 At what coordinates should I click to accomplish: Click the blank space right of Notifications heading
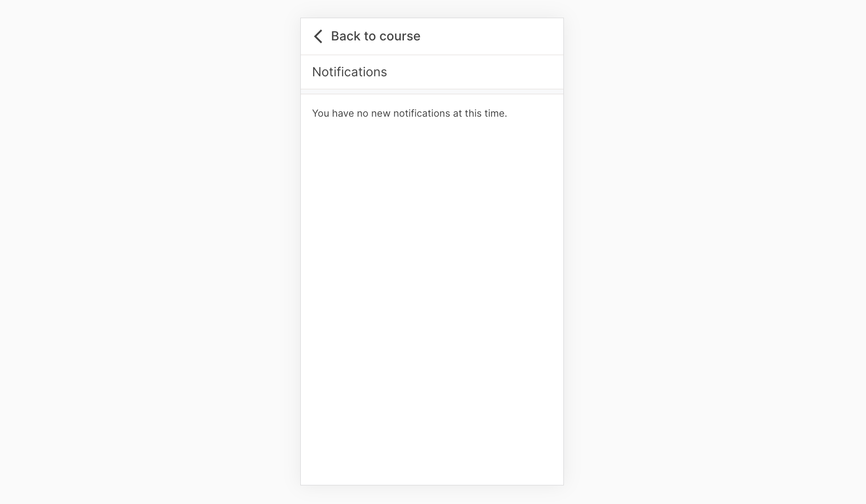pos(475,72)
